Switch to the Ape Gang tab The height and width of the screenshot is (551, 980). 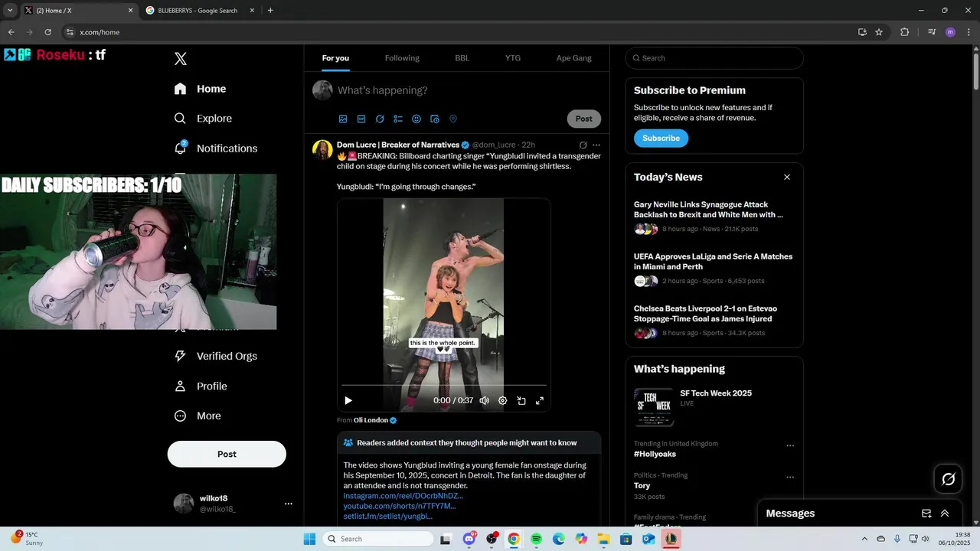point(573,58)
